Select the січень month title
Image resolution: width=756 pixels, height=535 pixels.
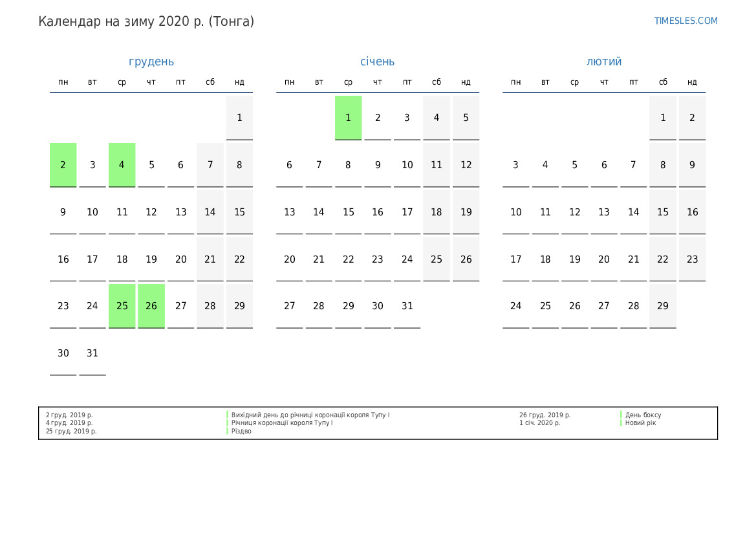tap(377, 61)
